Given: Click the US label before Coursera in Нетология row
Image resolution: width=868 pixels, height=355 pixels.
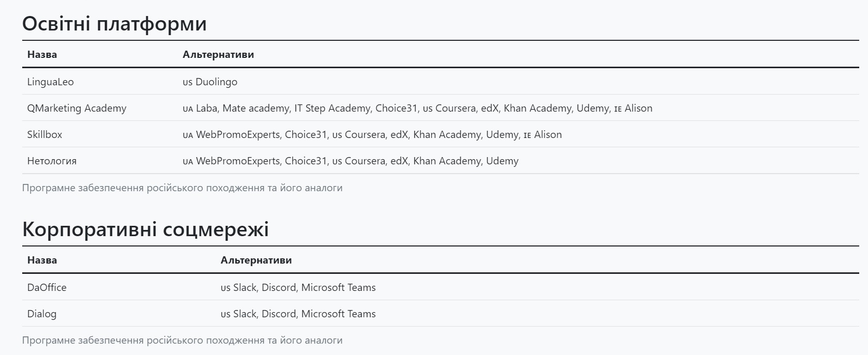Looking at the screenshot, I should point(337,161).
